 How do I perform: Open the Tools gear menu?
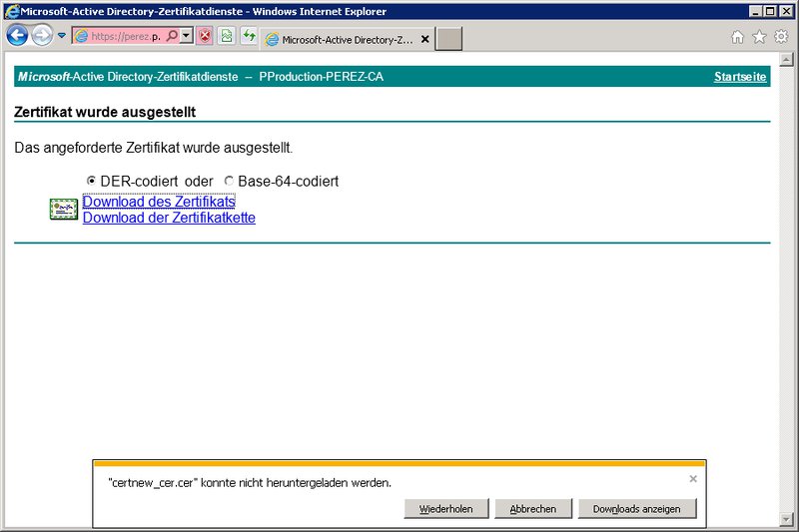[781, 37]
